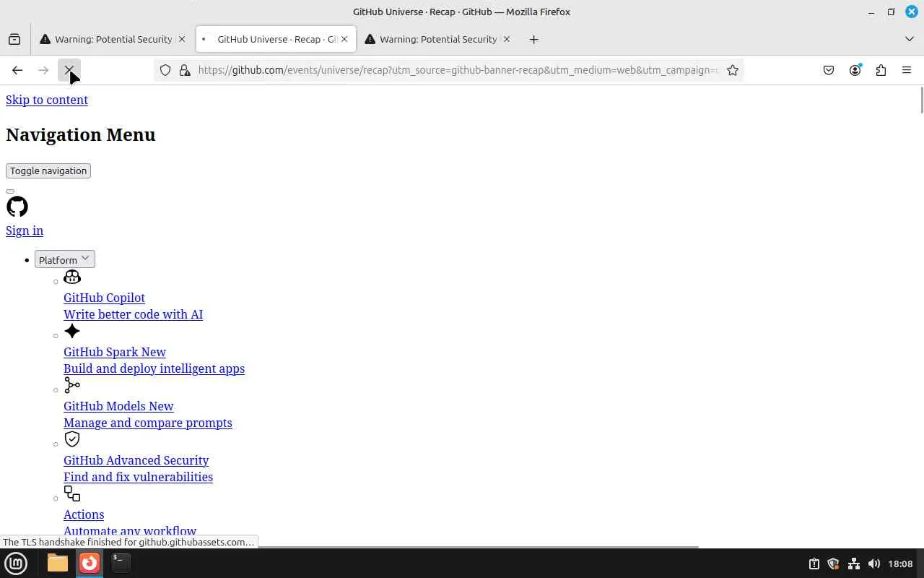
Task: Open Files manager from taskbar
Action: coord(58,563)
